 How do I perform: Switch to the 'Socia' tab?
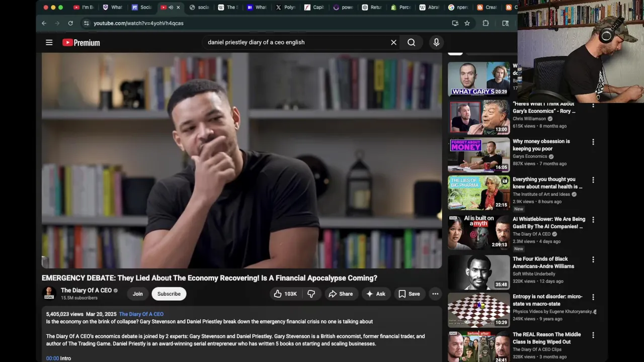(142, 8)
